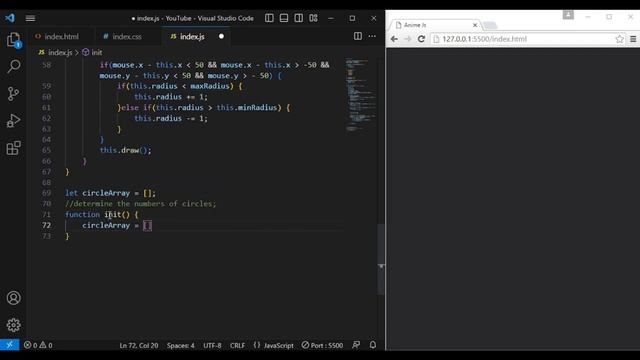
Task: Toggle secondary side bar layout icon
Action: click(x=299, y=18)
